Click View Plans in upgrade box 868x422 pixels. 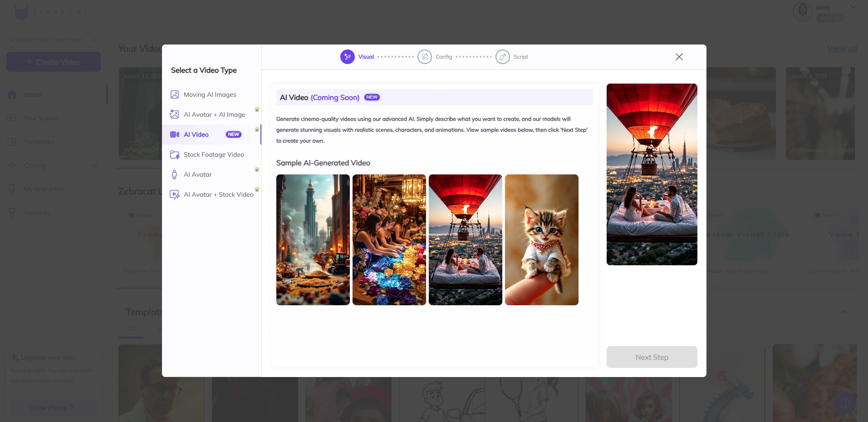click(53, 407)
